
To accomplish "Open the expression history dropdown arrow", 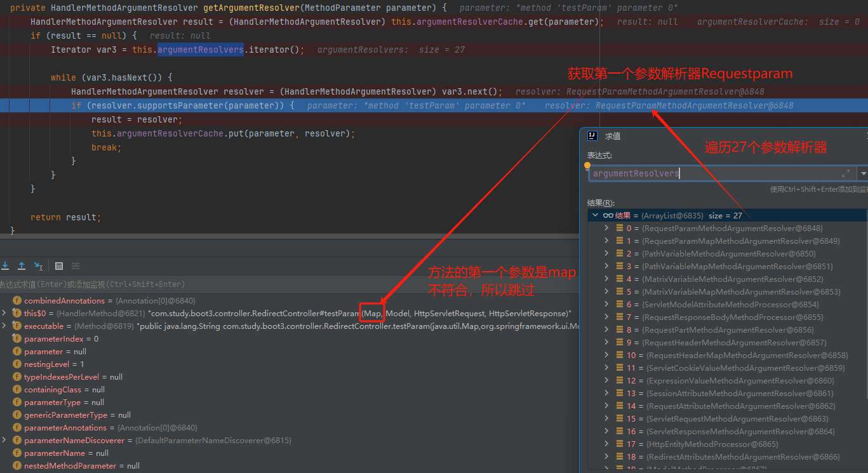I will 862,173.
